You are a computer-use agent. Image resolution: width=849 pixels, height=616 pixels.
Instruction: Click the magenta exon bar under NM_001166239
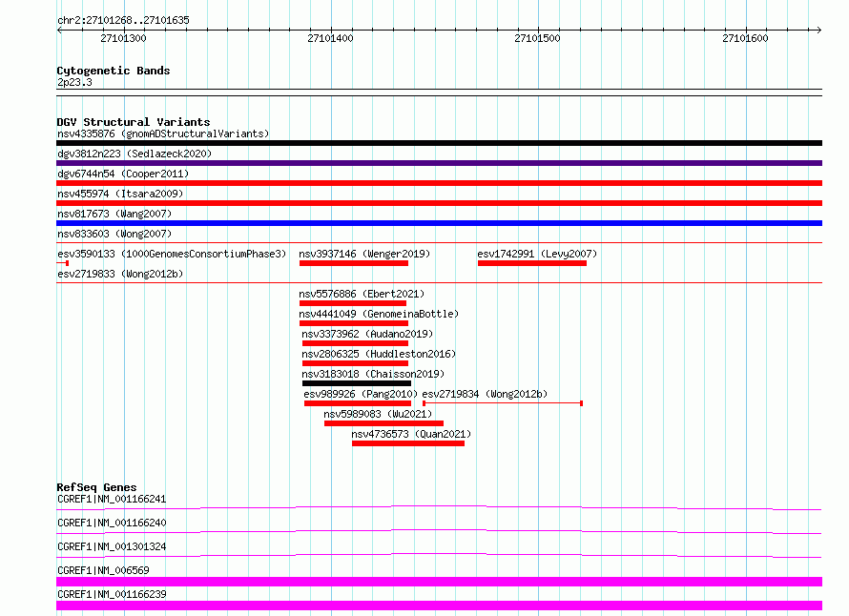439,606
